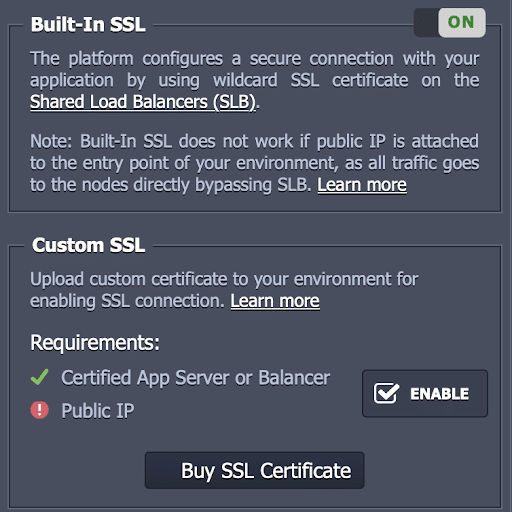Viewport: 512px width, 512px height.
Task: Click the word ENABLE on the button
Action: 440,394
